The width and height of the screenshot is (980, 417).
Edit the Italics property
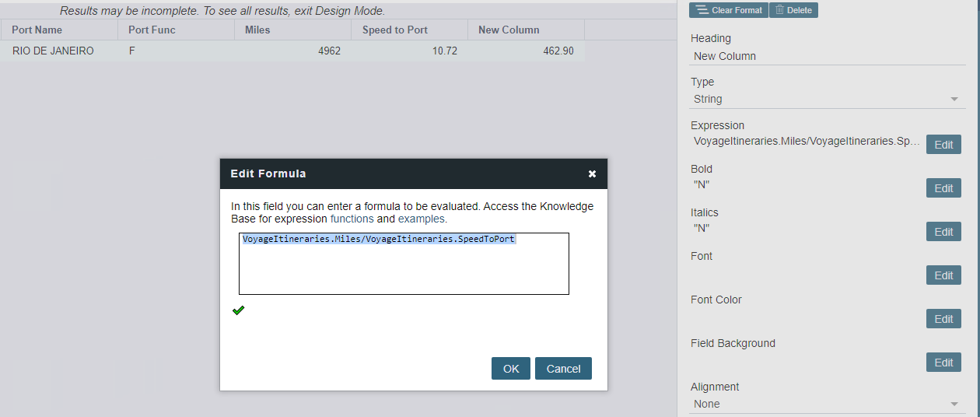click(x=943, y=232)
